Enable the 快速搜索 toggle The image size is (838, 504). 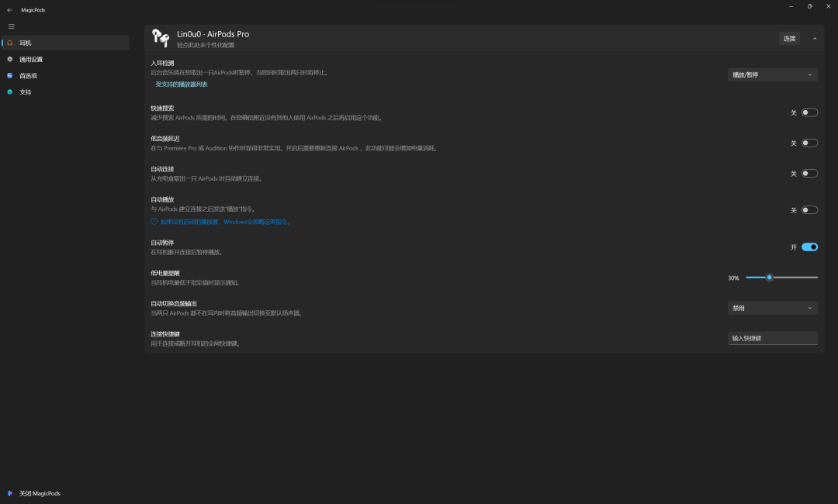pos(809,112)
